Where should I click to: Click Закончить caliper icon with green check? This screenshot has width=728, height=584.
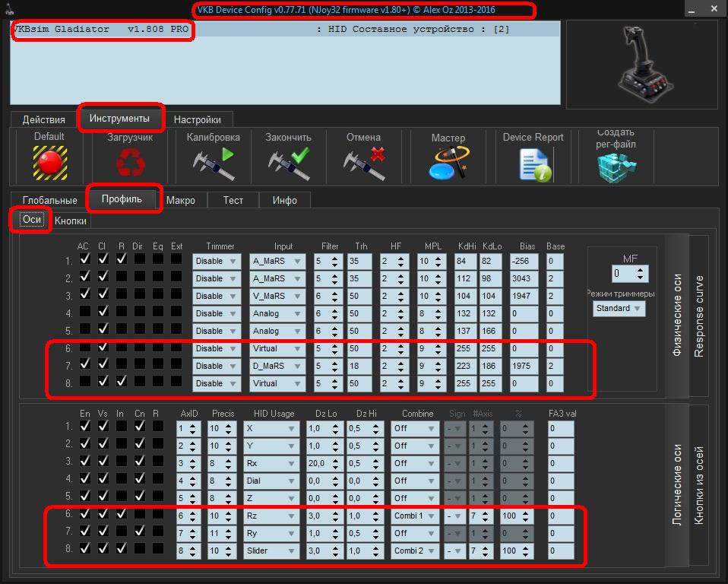(288, 163)
